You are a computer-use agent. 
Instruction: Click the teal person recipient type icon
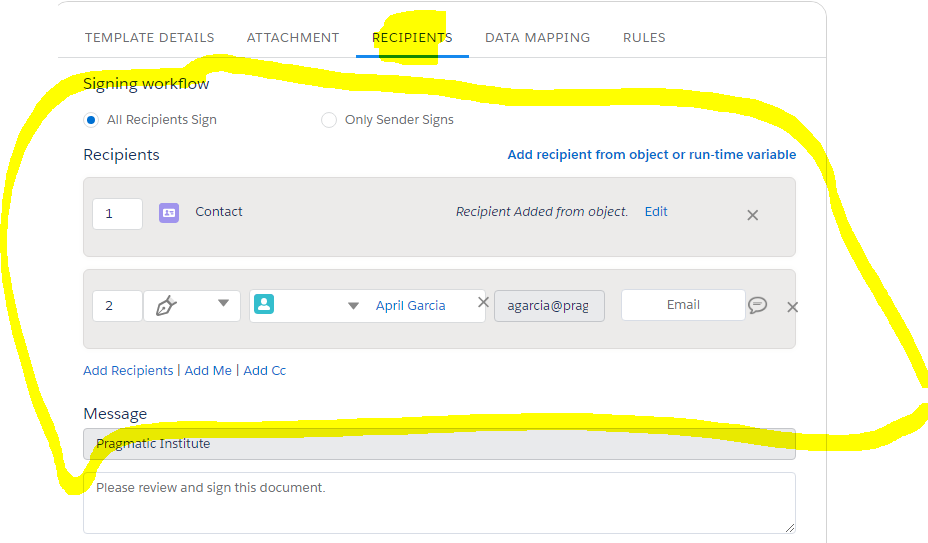(x=264, y=304)
